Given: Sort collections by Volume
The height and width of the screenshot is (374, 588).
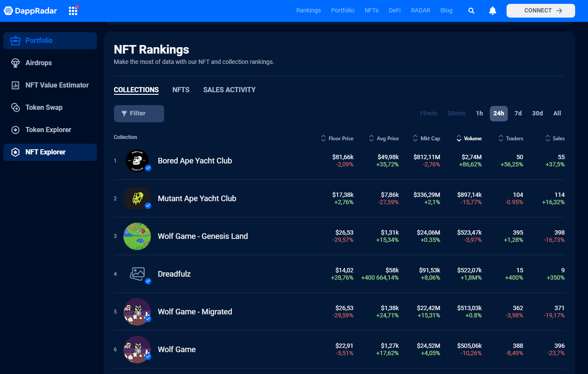Looking at the screenshot, I should coord(469,139).
